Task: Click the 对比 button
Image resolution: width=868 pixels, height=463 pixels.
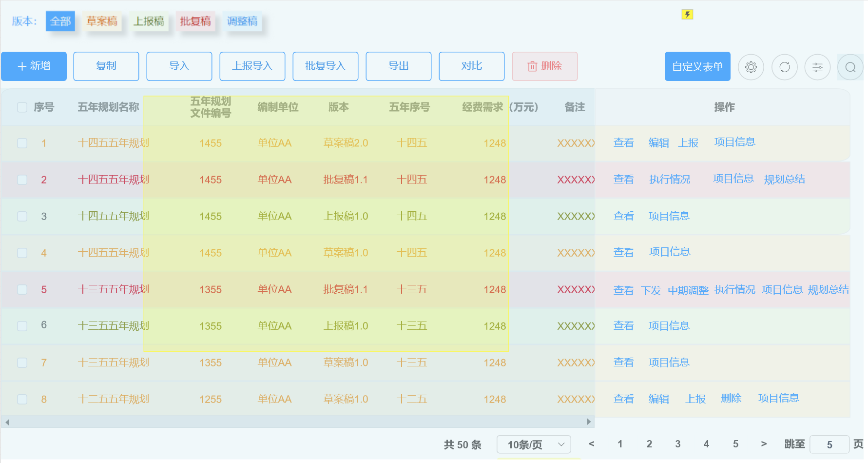Action: point(472,66)
